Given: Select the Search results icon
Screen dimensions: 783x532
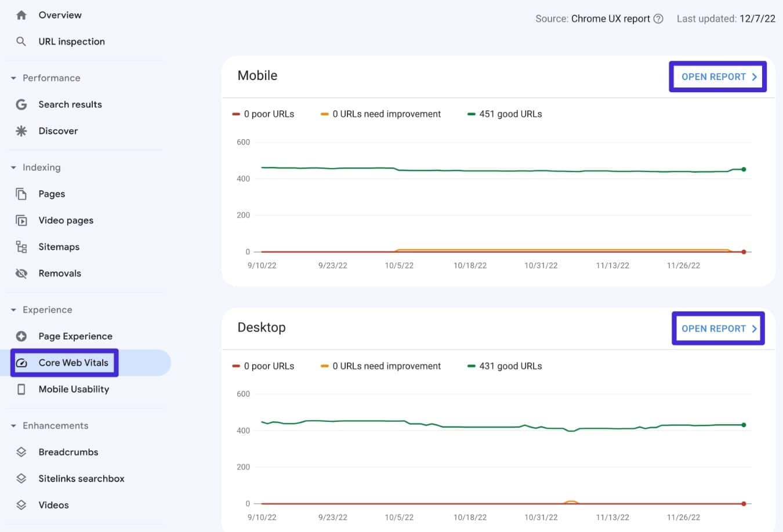Looking at the screenshot, I should click(21, 104).
